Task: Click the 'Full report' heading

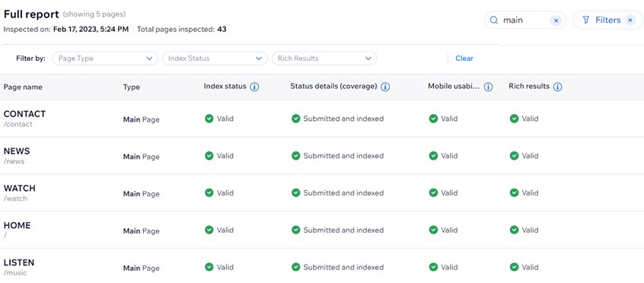Action: tap(31, 14)
